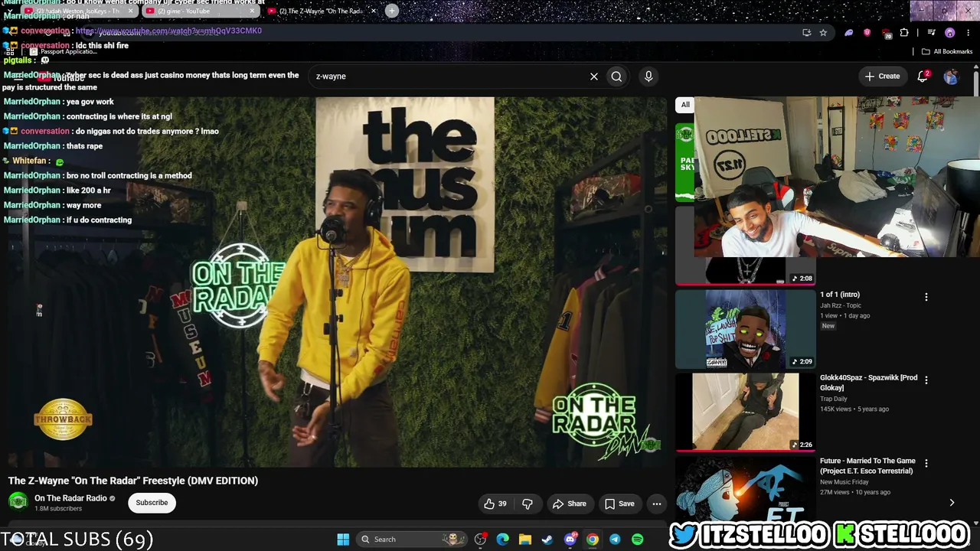Select the Z-Wayne On The Radar tab

pos(322,11)
